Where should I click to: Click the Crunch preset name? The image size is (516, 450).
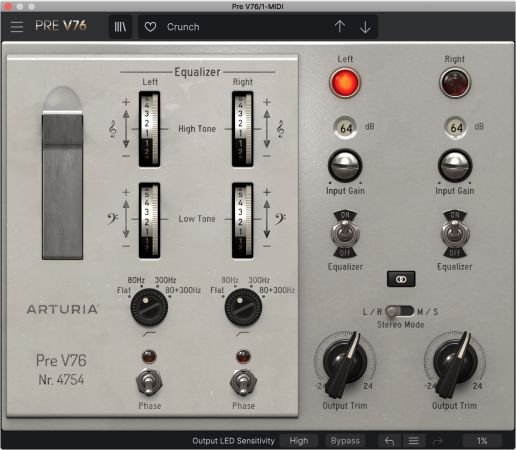click(183, 27)
